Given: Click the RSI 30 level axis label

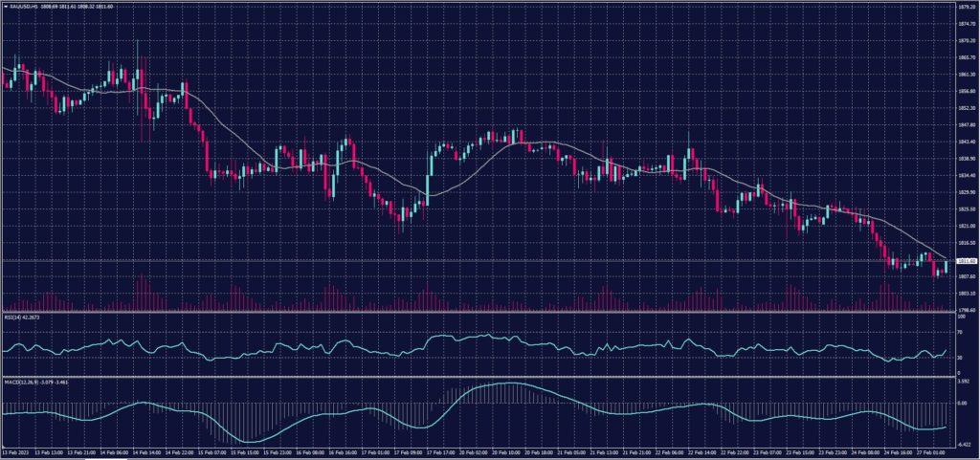Looking at the screenshot, I should [x=961, y=359].
